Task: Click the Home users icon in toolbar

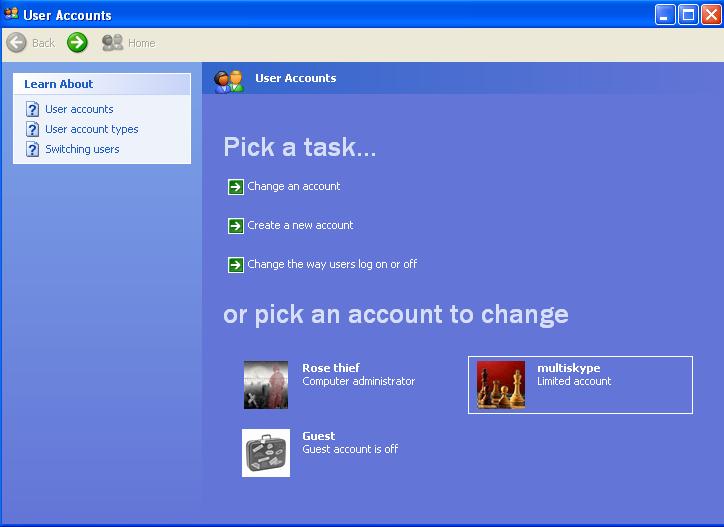Action: (112, 42)
